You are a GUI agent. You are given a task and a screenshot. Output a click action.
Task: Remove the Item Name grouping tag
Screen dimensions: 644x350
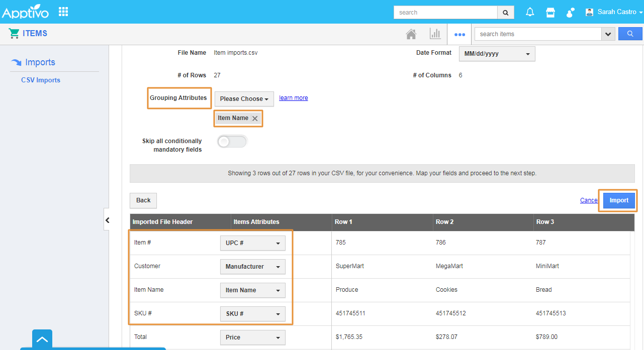[x=255, y=119]
